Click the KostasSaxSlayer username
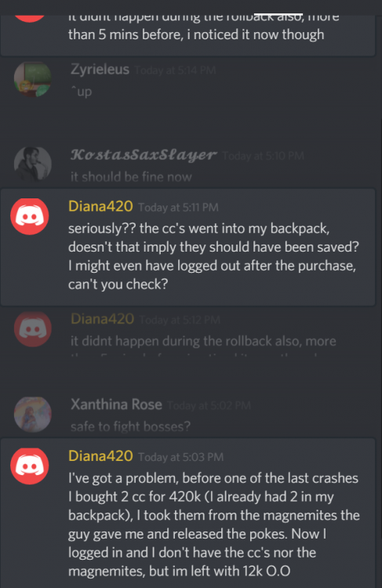 [x=144, y=155]
